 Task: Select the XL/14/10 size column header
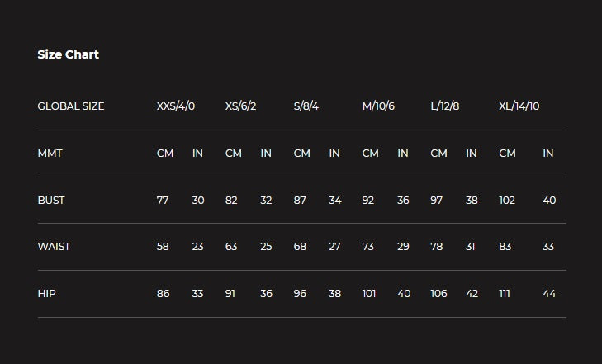(519, 106)
